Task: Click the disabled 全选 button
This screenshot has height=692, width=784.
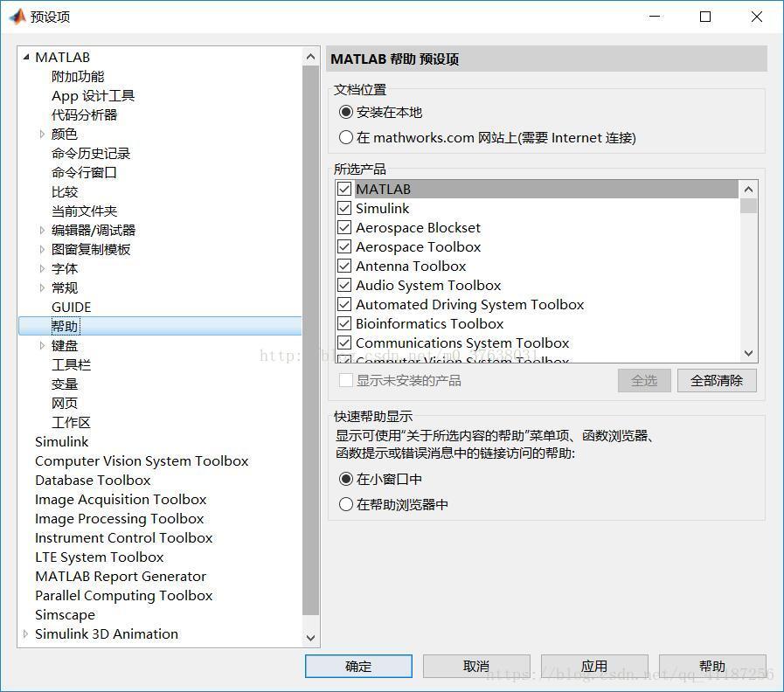Action: (644, 380)
